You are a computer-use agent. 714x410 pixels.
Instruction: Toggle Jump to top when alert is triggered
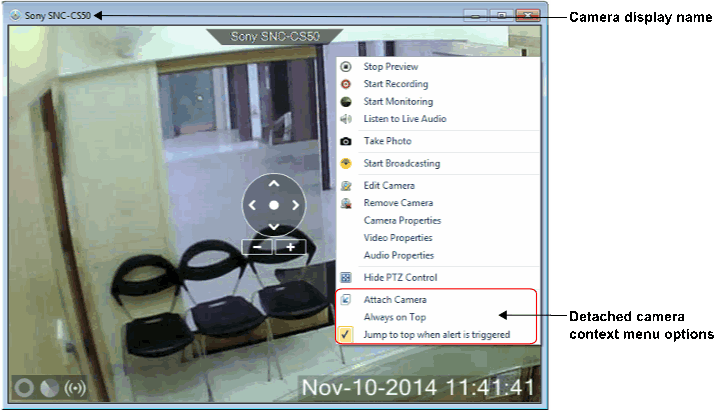[x=436, y=334]
